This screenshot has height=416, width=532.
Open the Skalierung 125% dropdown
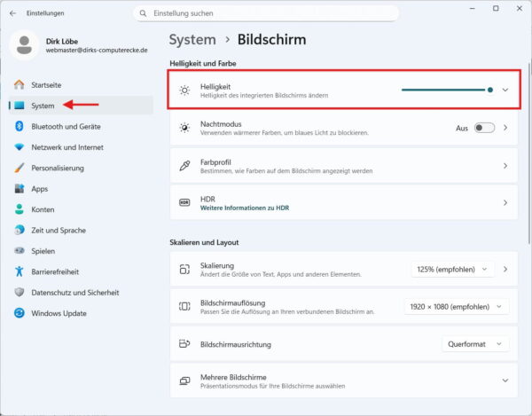tap(452, 269)
